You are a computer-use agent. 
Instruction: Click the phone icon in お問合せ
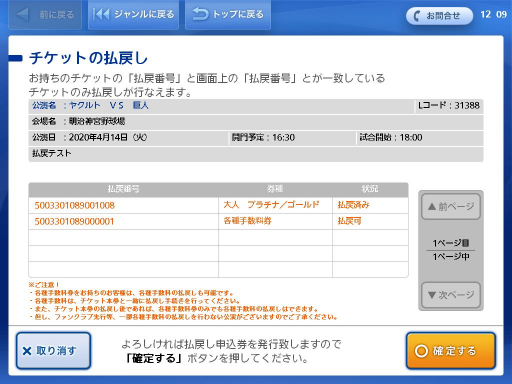(417, 16)
